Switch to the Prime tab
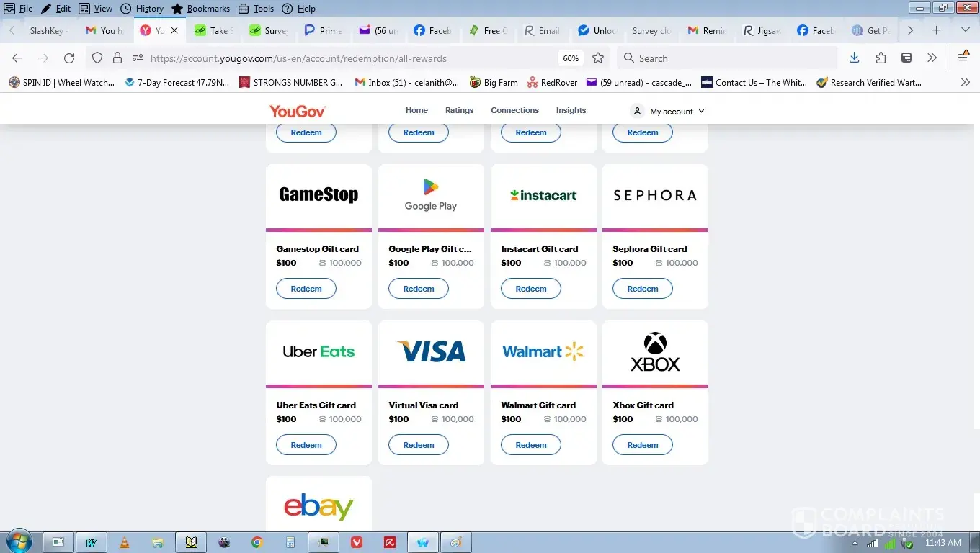The image size is (980, 553). [324, 30]
